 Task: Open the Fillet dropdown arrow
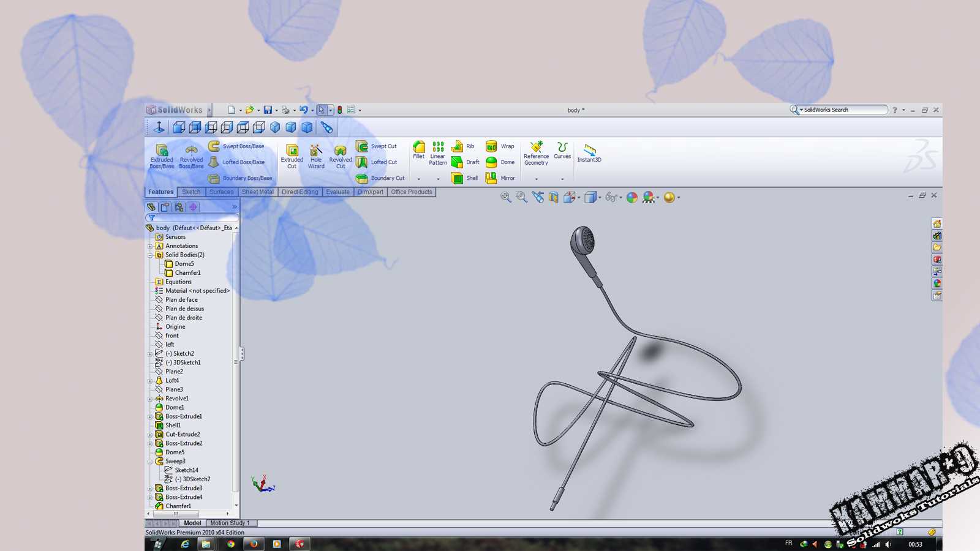[419, 179]
